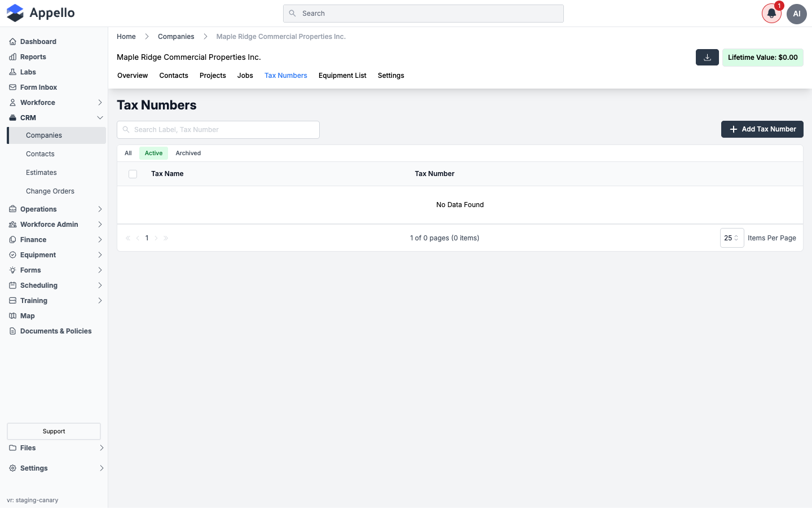Switch to the Equipment List tab

tap(342, 76)
